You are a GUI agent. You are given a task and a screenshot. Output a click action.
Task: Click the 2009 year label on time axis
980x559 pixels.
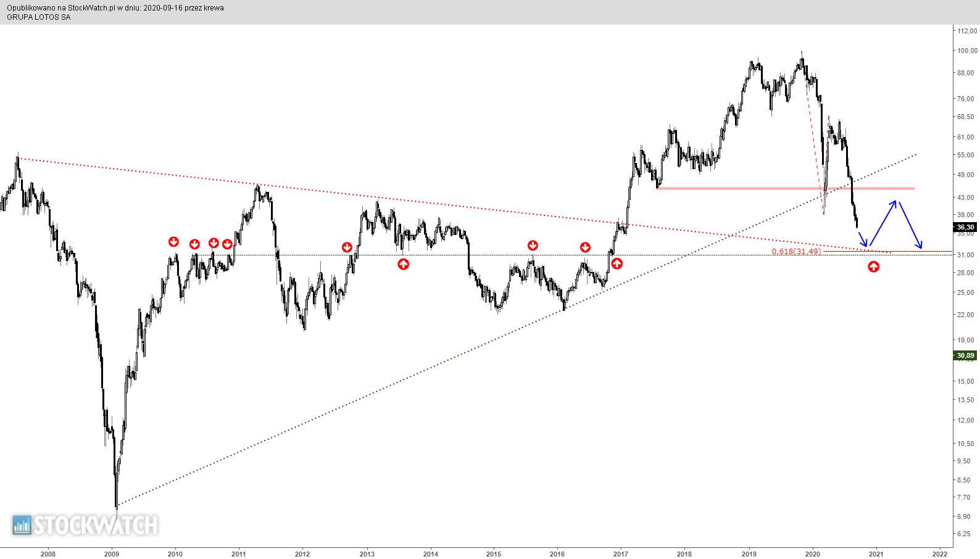click(112, 553)
